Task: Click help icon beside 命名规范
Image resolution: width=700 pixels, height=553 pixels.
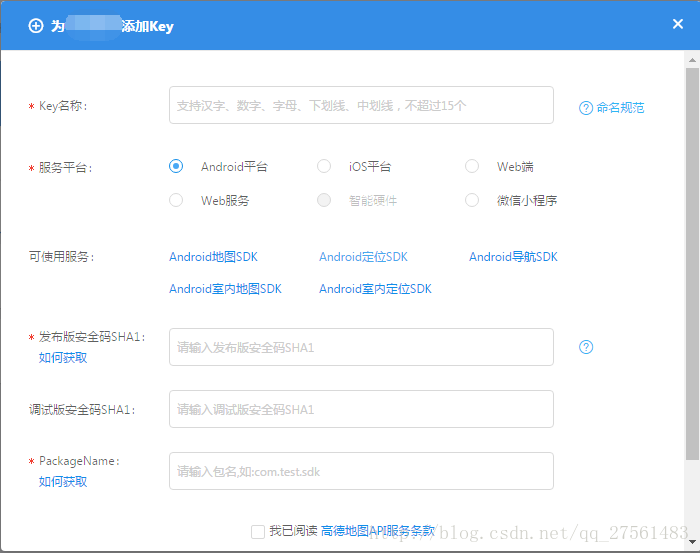Action: tap(586, 108)
